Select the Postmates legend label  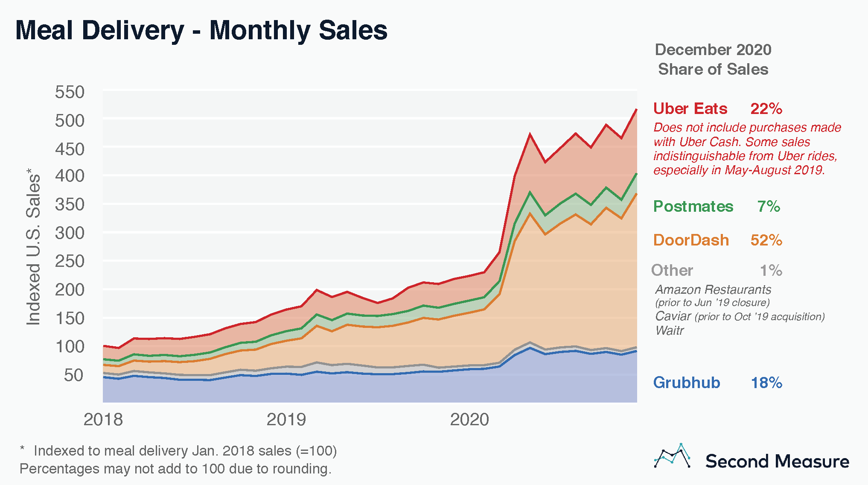(693, 206)
